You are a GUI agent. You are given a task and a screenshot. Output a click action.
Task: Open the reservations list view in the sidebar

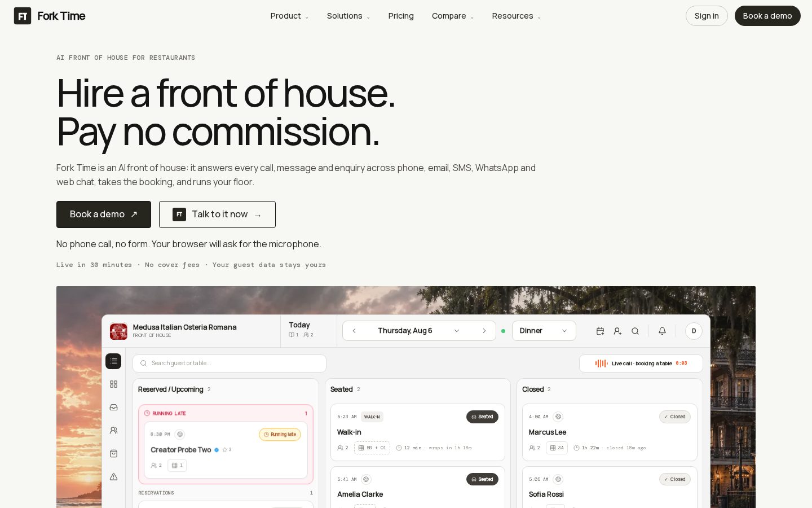point(113,361)
